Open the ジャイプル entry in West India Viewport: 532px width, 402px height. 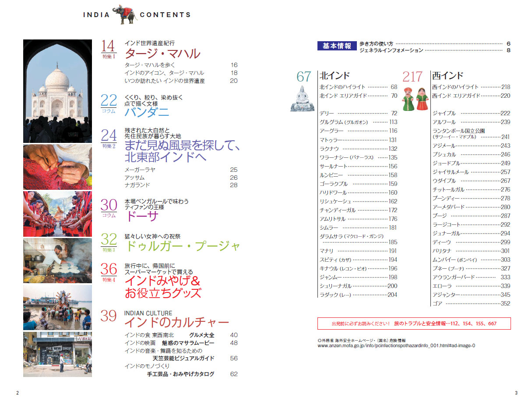[x=444, y=113]
